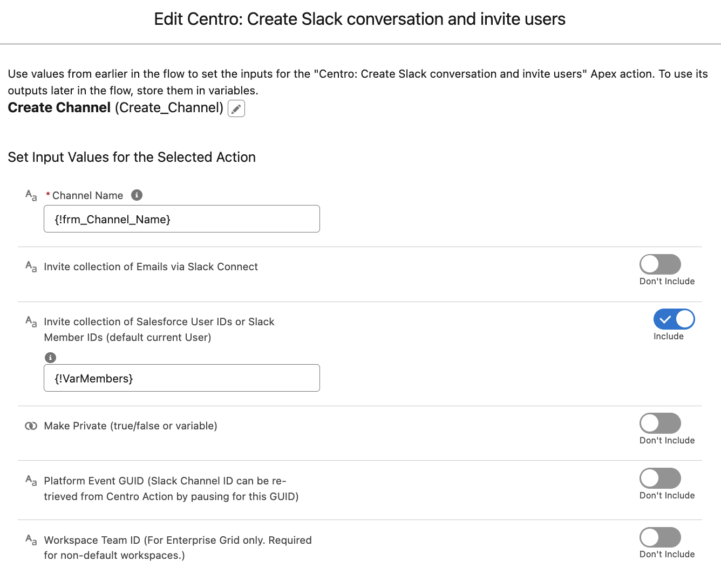
Task: Click the Set Input Values for the Selected Action heading
Action: pyautogui.click(x=132, y=157)
